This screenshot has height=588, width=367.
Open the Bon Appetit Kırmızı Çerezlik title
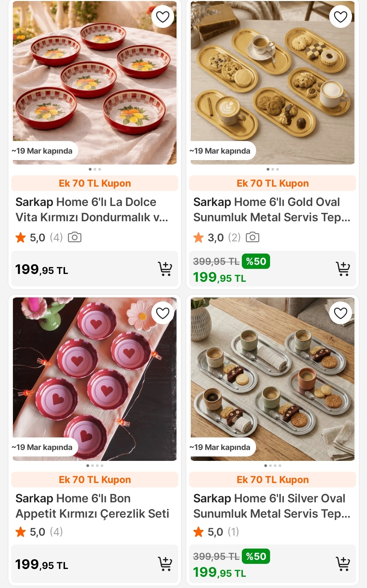(92, 506)
